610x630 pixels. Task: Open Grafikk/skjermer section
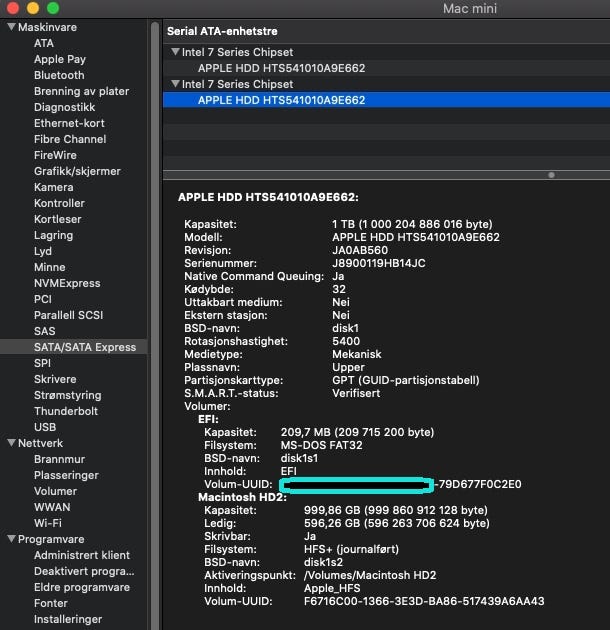click(x=77, y=171)
